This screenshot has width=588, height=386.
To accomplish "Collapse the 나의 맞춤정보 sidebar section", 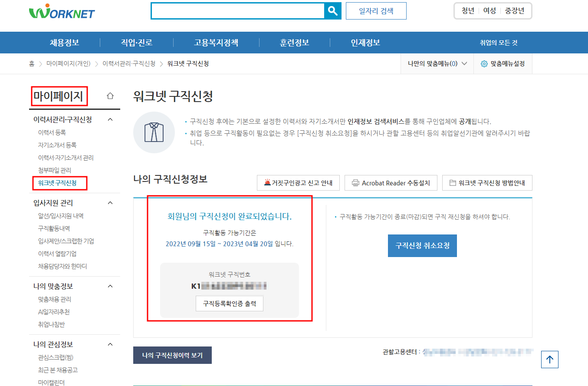I will pyautogui.click(x=110, y=286).
